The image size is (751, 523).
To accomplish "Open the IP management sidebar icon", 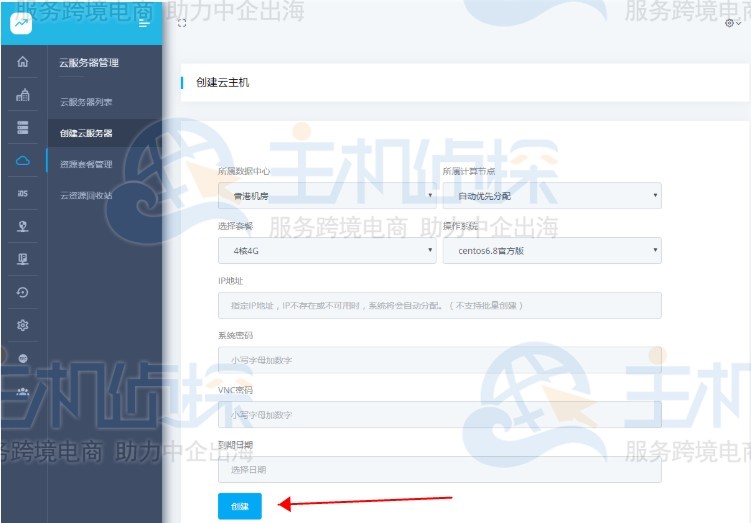I will click(x=23, y=259).
